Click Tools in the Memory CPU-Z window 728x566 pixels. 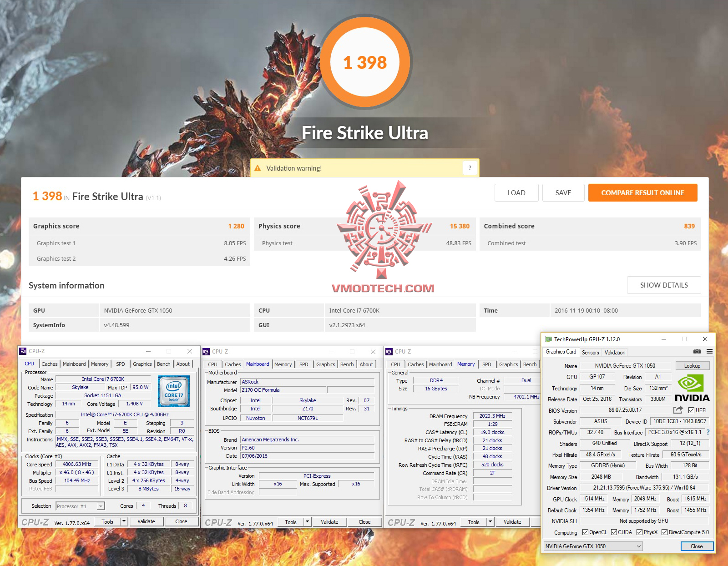point(474,522)
